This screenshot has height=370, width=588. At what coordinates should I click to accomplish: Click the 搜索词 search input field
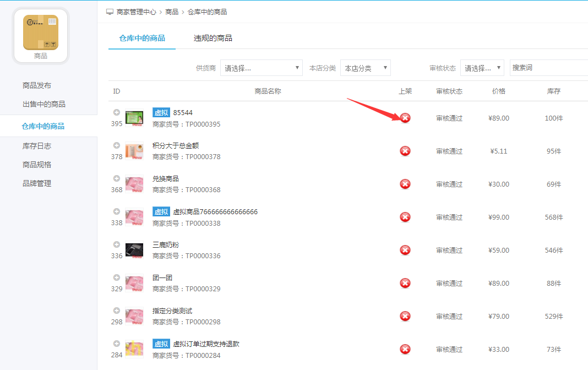548,68
